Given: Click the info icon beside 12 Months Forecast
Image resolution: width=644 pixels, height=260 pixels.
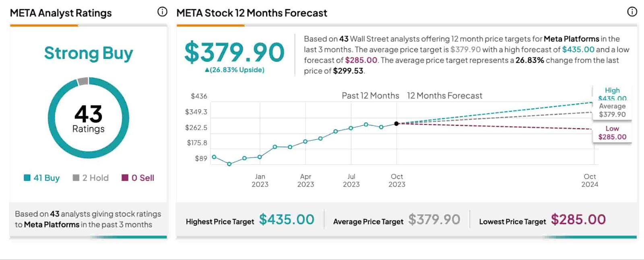Looking at the screenshot, I should click(x=632, y=12).
